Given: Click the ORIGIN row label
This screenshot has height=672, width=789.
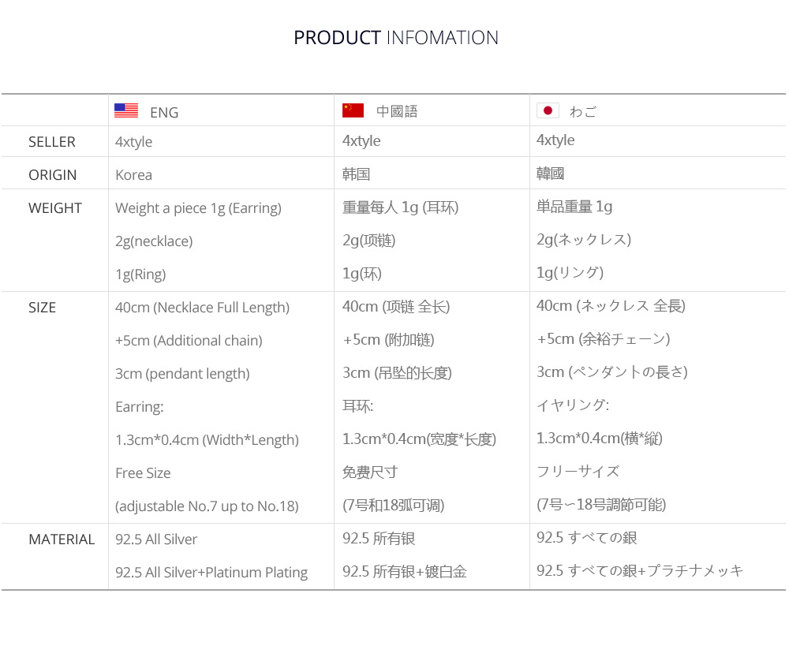Looking at the screenshot, I should click(x=52, y=175).
